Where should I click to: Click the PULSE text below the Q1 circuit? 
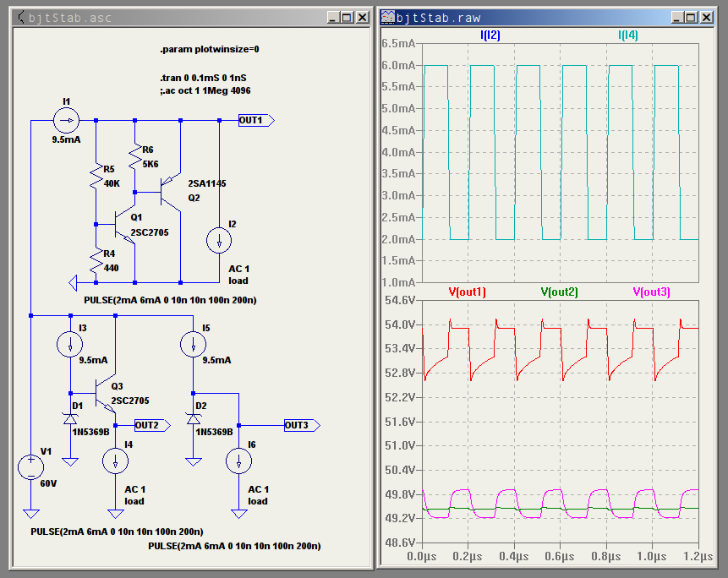[x=170, y=300]
